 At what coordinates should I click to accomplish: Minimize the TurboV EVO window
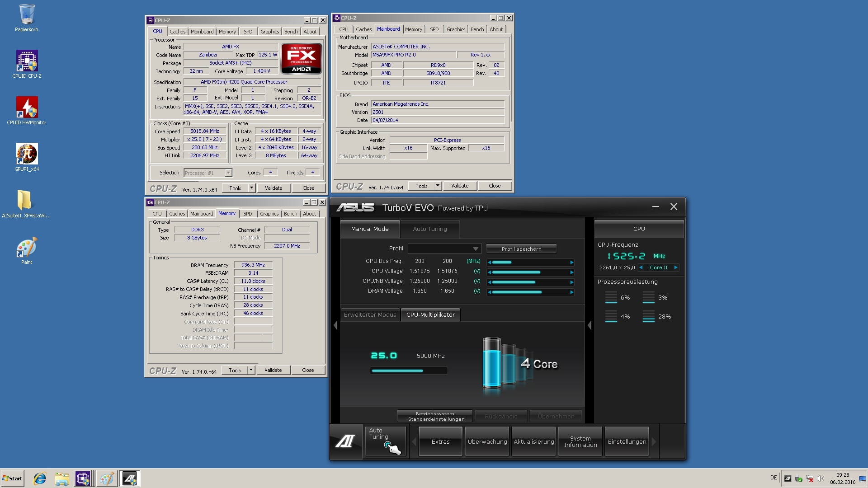656,206
